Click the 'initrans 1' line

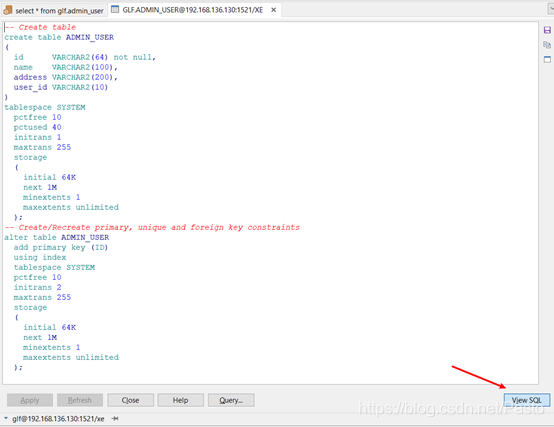click(x=37, y=137)
